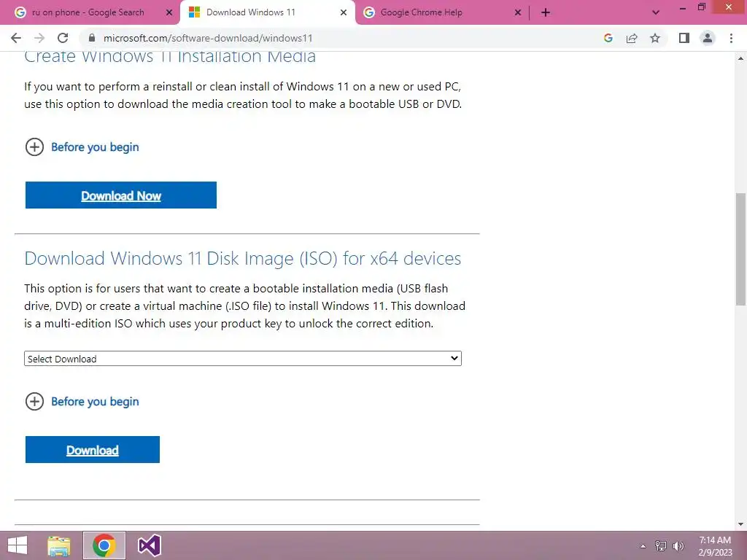Image resolution: width=747 pixels, height=560 pixels.
Task: Click the ISO Download button
Action: pyautogui.click(x=93, y=449)
